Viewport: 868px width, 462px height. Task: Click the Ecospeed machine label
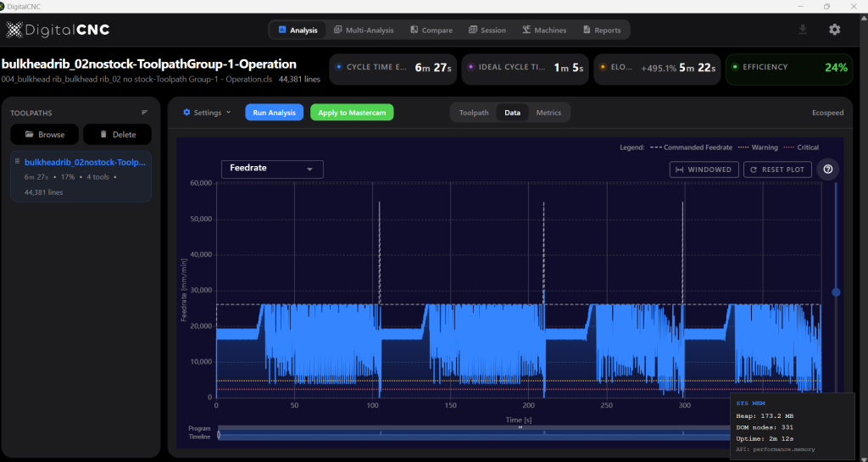pos(827,113)
